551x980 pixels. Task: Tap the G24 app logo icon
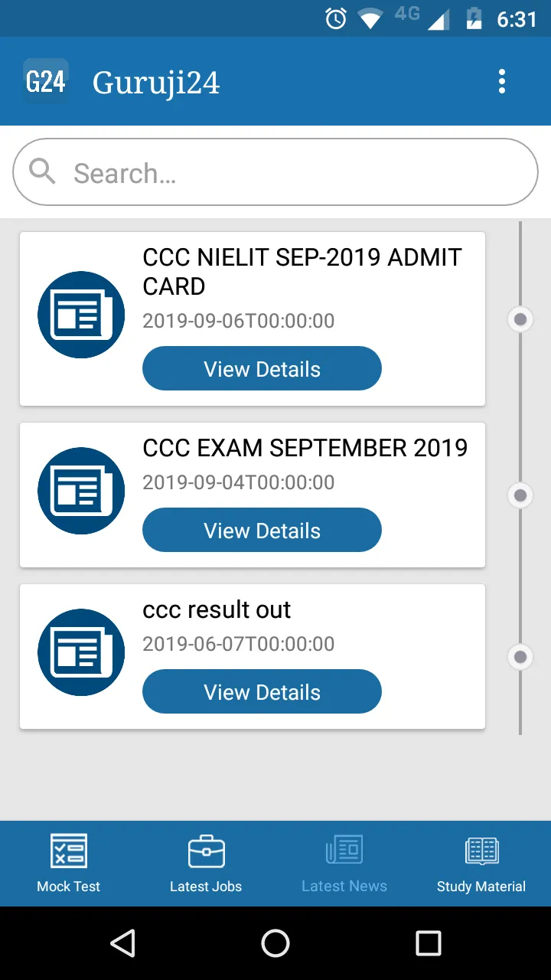point(46,81)
